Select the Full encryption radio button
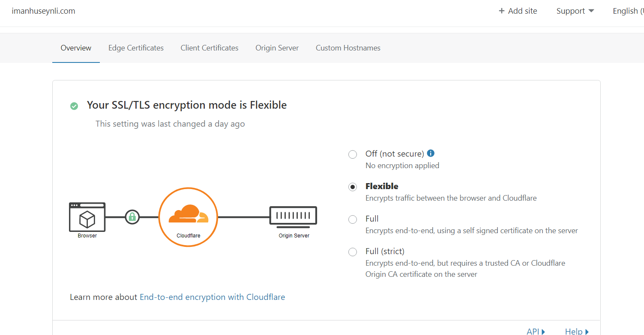The height and width of the screenshot is (335, 644). pyautogui.click(x=353, y=219)
